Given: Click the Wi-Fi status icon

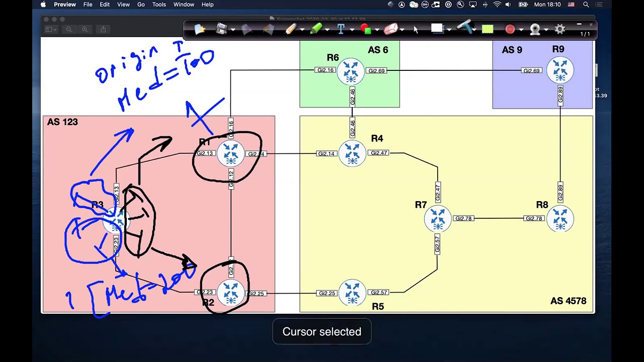Looking at the screenshot, I should tap(497, 5).
